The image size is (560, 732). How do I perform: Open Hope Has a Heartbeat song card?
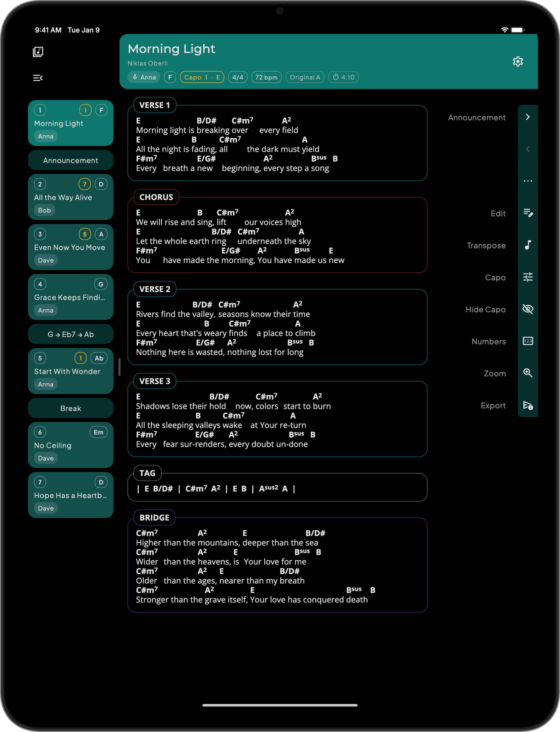(x=71, y=495)
